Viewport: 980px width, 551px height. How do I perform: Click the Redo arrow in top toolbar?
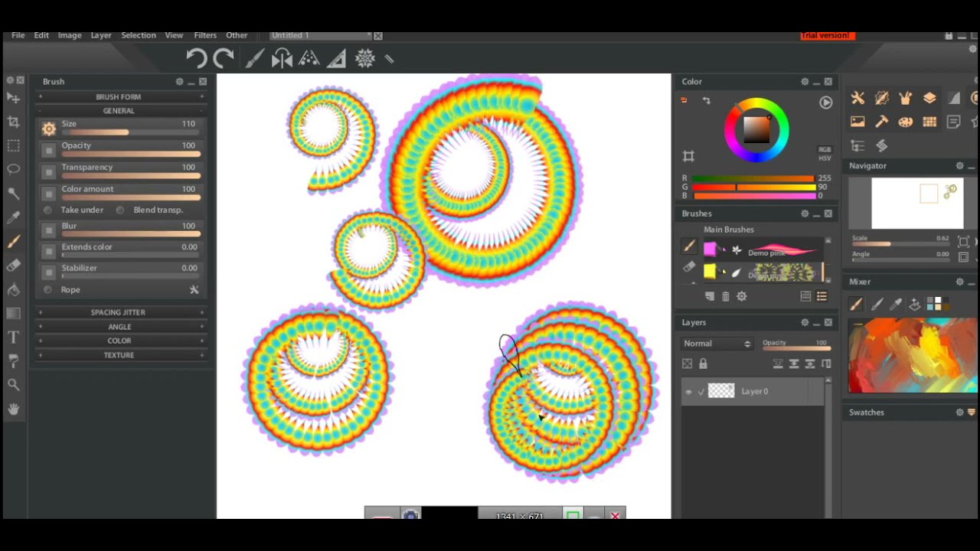pyautogui.click(x=224, y=58)
